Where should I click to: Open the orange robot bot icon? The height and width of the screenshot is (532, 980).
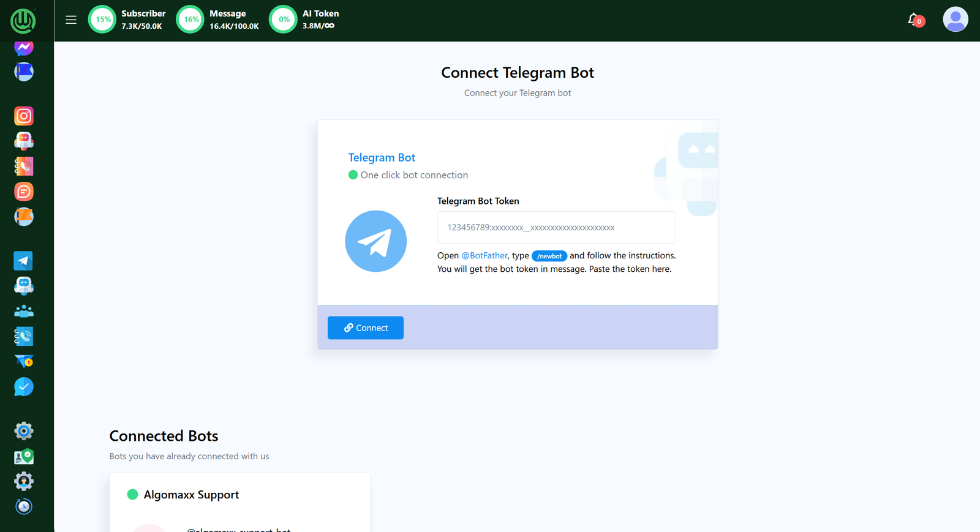pos(24,141)
